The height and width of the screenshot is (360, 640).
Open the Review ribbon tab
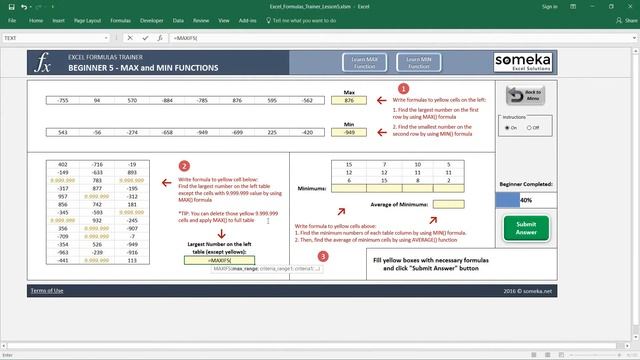point(201,20)
